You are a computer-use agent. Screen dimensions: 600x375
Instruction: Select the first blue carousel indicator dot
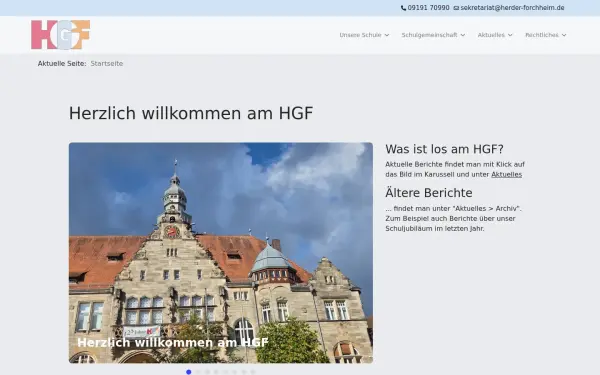coord(189,372)
